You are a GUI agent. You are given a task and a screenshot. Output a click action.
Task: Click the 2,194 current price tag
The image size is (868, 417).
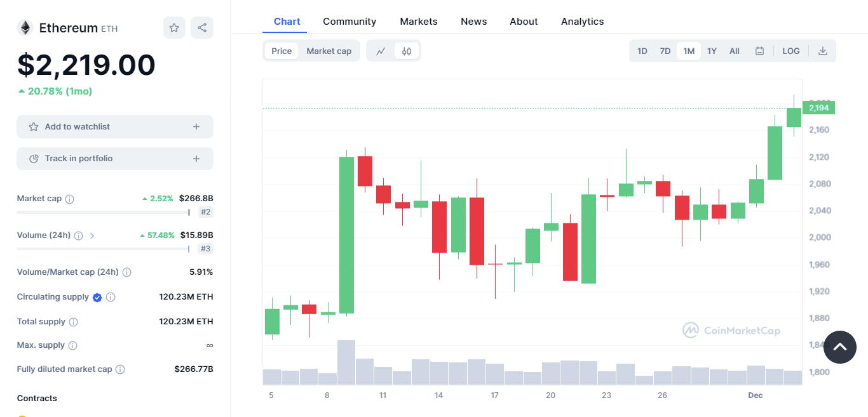click(x=819, y=108)
